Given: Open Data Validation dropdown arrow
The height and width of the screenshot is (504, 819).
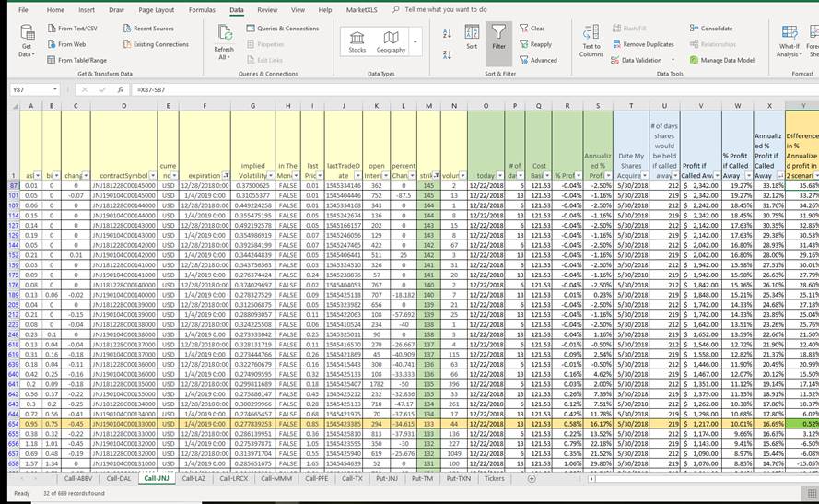Looking at the screenshot, I should (x=673, y=60).
